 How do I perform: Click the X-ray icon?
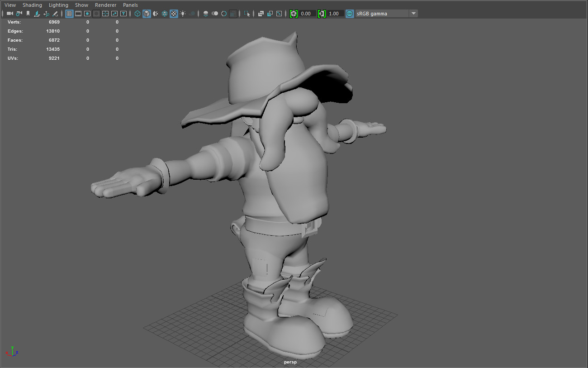click(261, 14)
